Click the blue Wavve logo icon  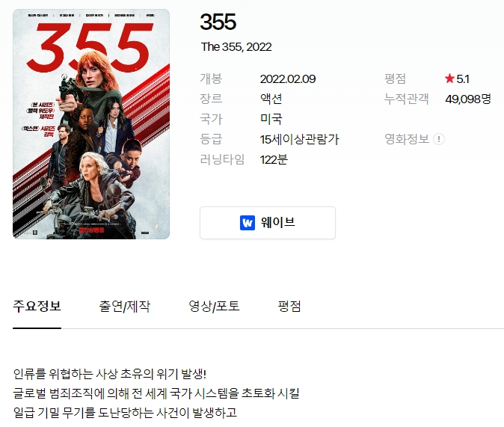pos(248,223)
